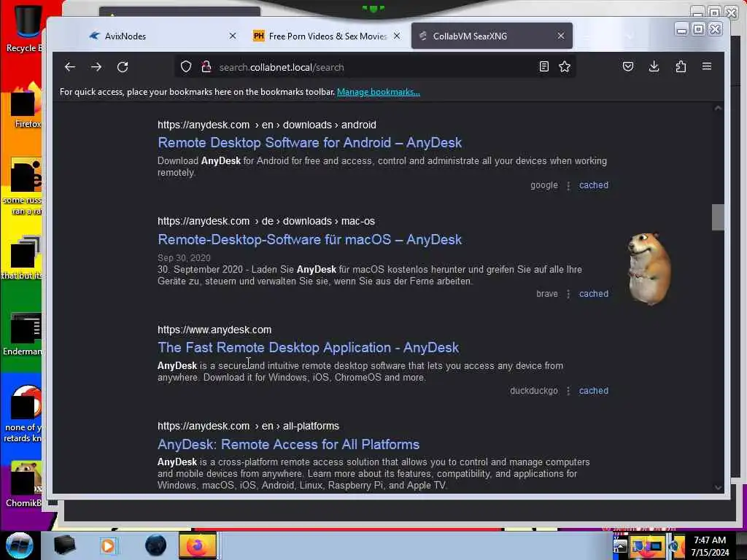747x560 pixels.
Task: Open the Manage bookmarks link
Action: pyautogui.click(x=379, y=92)
